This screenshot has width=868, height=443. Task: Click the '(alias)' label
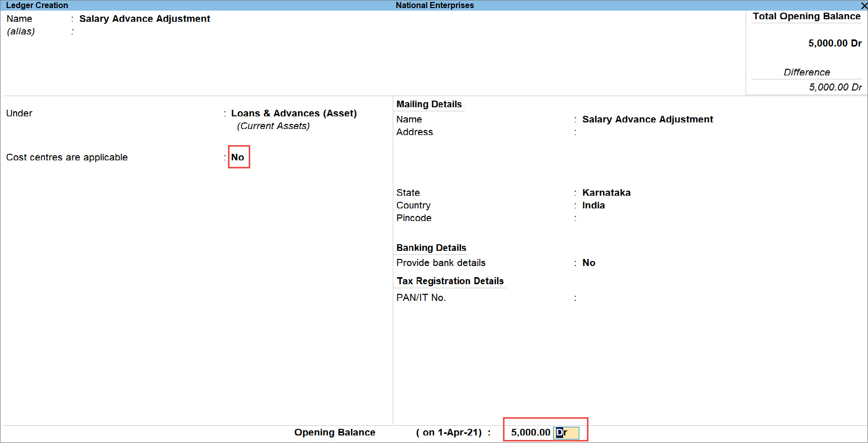pyautogui.click(x=21, y=31)
